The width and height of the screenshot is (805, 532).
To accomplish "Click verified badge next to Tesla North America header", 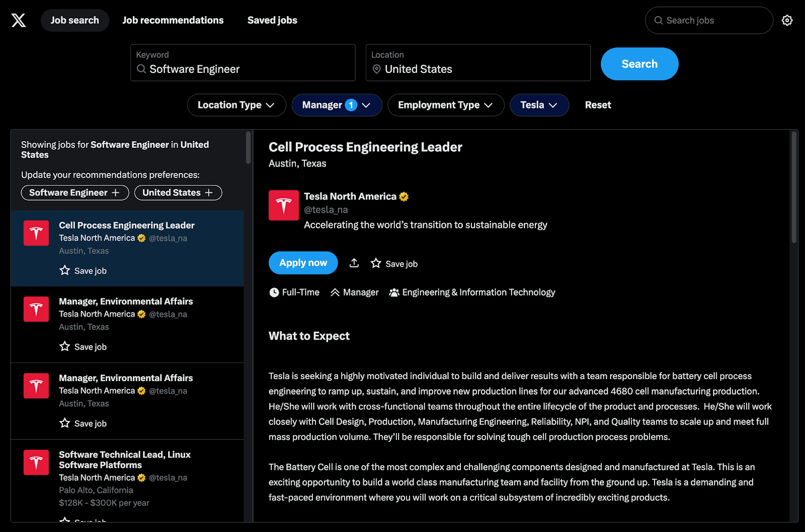I will coord(404,197).
